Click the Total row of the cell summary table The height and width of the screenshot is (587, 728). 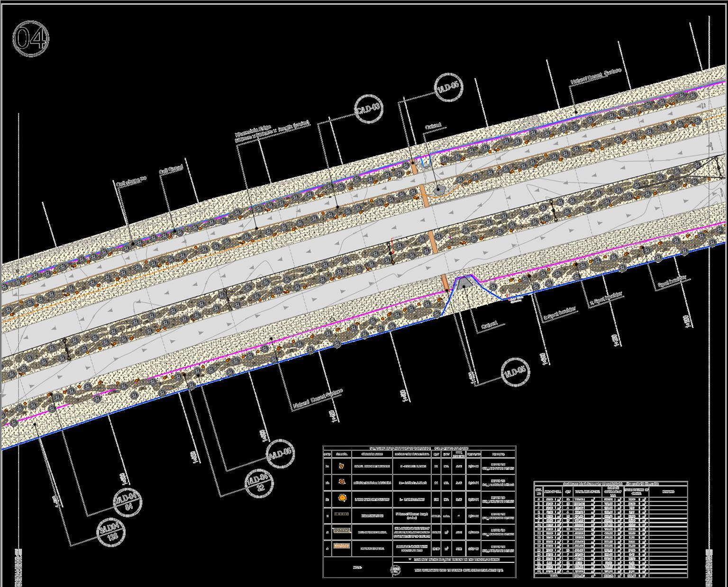tap(610, 576)
